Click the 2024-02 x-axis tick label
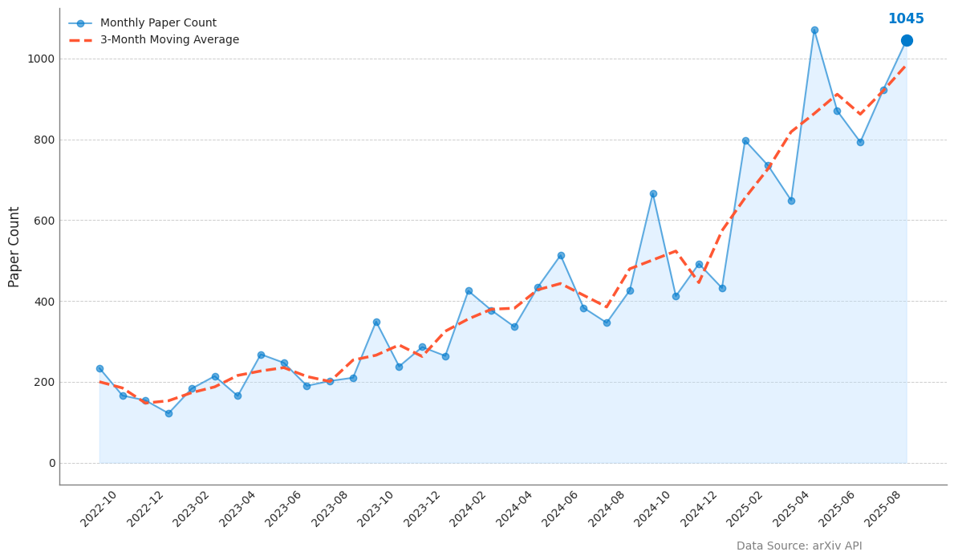The height and width of the screenshot is (560, 954). [x=467, y=509]
